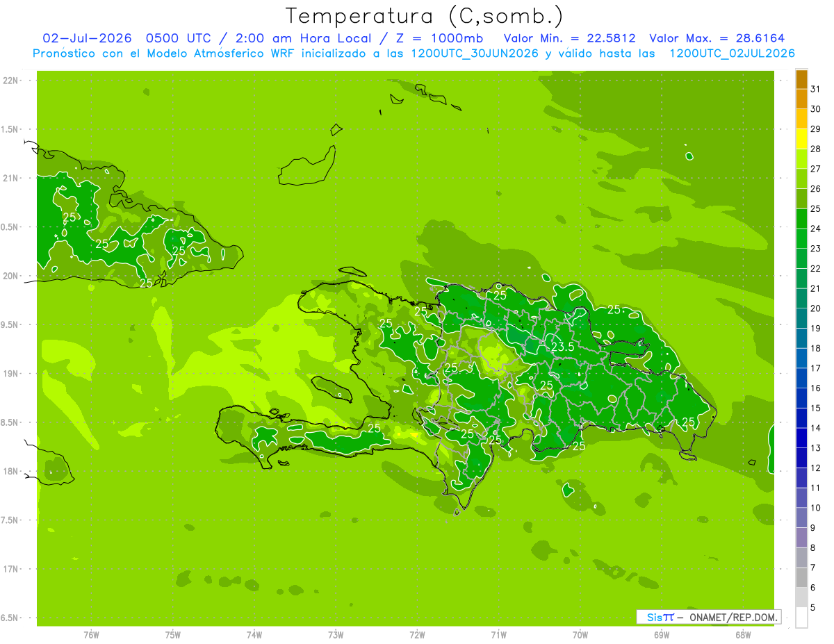This screenshot has width=834, height=644.
Task: Click the "17N" latitude label
Action: point(10,569)
